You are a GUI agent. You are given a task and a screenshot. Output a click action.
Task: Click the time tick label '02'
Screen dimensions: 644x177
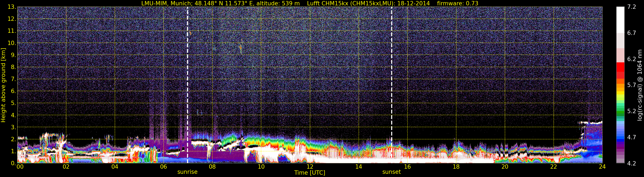pos(66,167)
